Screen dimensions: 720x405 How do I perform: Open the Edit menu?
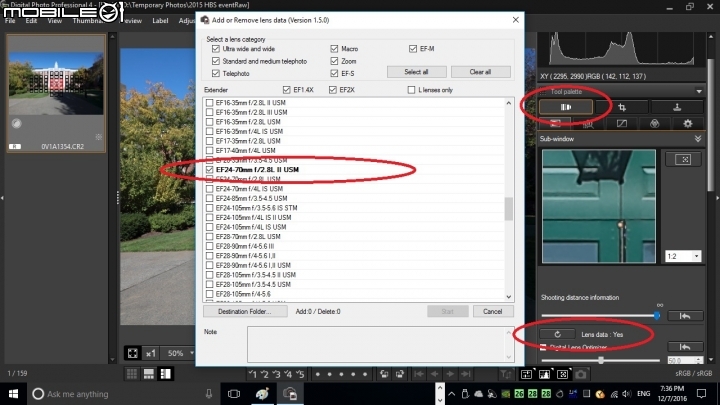click(x=31, y=21)
